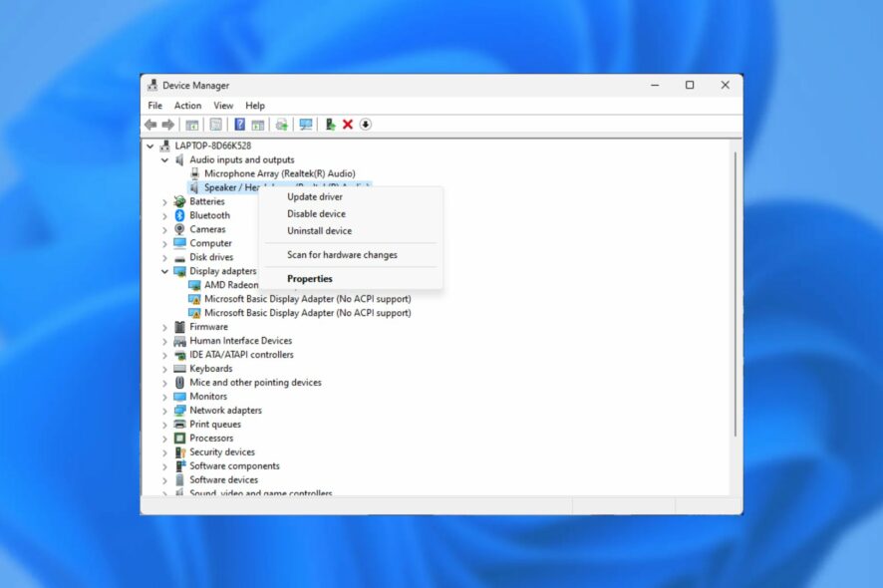Open the File menu
The height and width of the screenshot is (588, 883).
[x=154, y=106]
